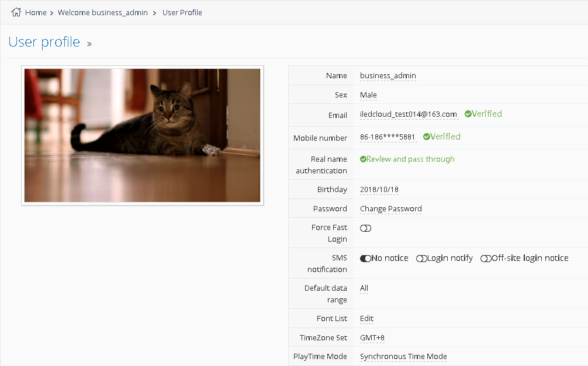
Task: Edit the Name value business_admin
Action: (x=388, y=76)
